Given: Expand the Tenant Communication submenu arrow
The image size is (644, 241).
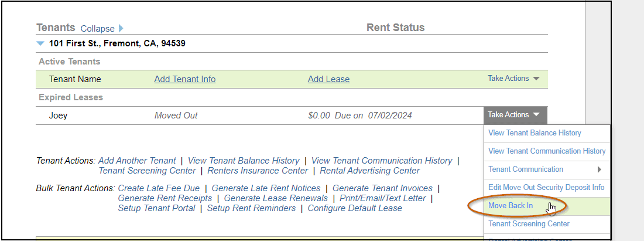Looking at the screenshot, I should (599, 169).
